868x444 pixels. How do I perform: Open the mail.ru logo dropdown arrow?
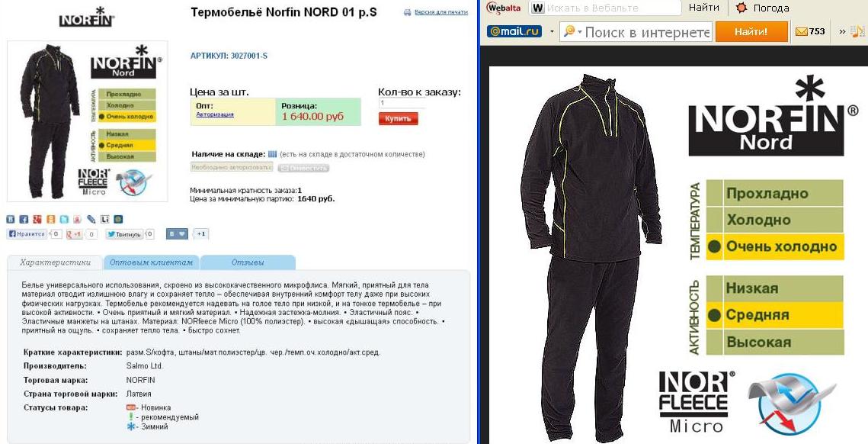click(x=551, y=31)
